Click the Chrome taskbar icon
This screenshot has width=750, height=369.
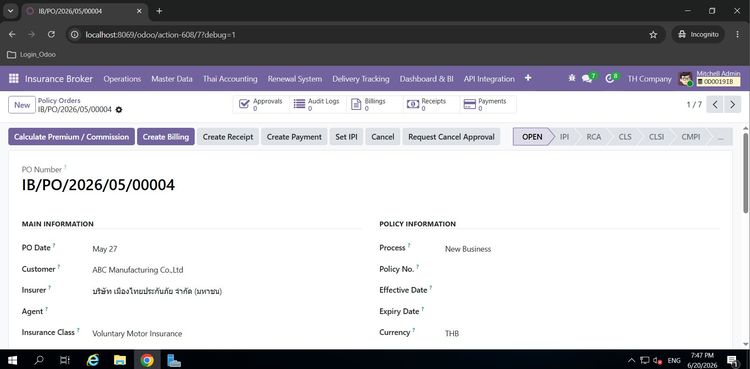click(147, 360)
